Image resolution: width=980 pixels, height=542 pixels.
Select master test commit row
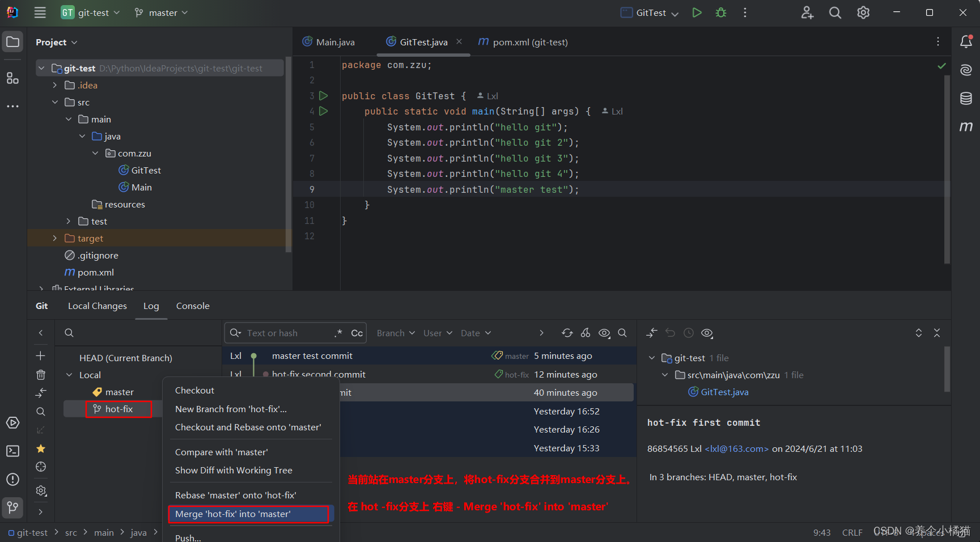tap(430, 356)
